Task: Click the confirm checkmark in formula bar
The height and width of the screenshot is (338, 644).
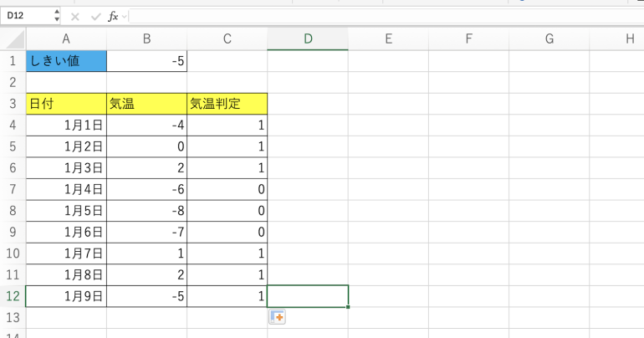Action: coord(95,17)
